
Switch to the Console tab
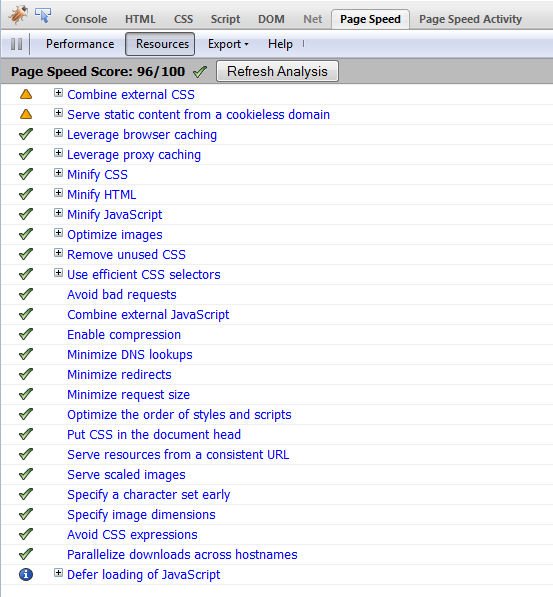pyautogui.click(x=86, y=19)
